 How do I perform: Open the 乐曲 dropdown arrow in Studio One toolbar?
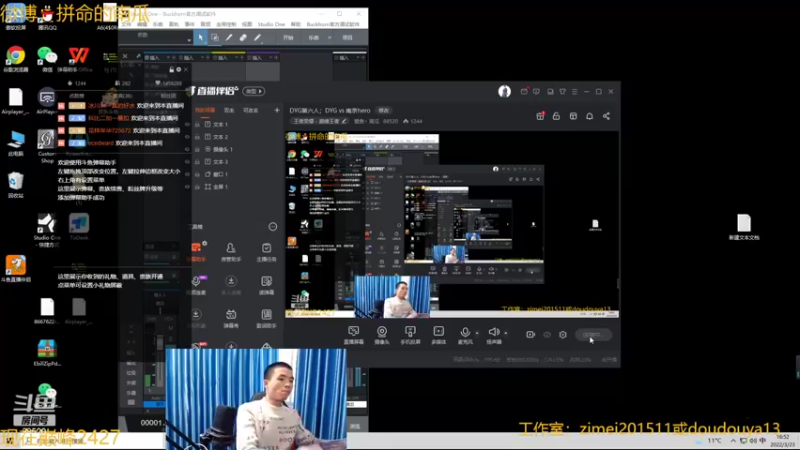coord(330,38)
